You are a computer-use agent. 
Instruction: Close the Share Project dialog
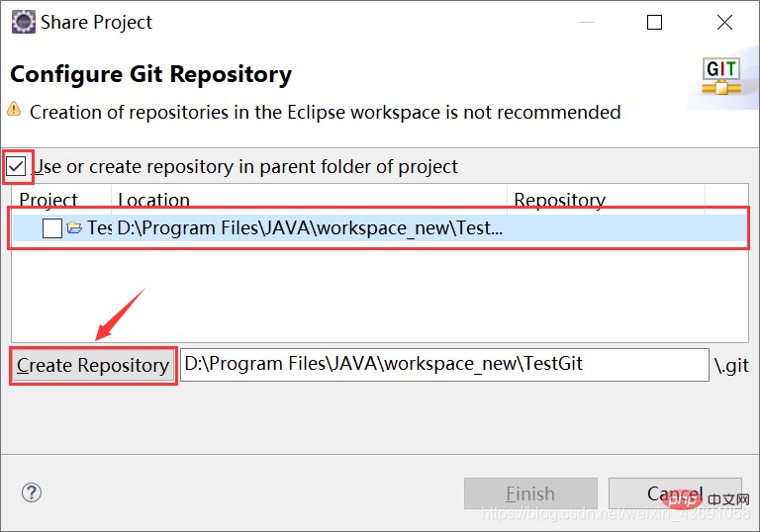(x=724, y=23)
